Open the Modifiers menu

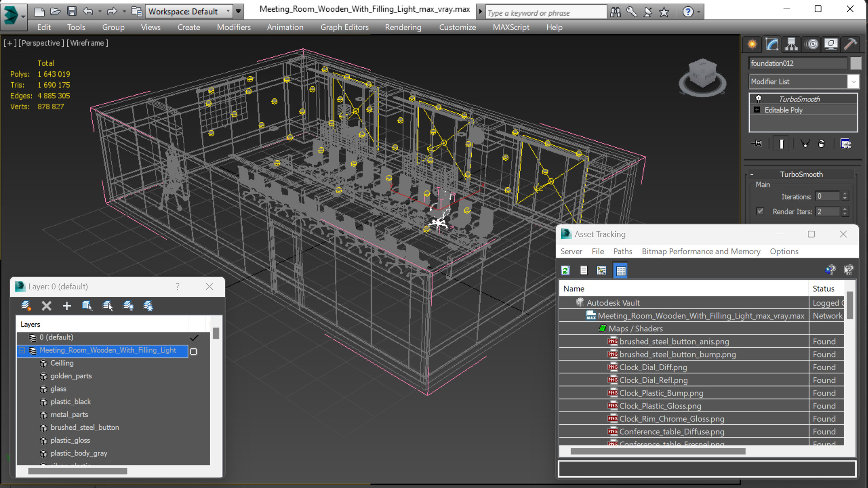point(234,27)
